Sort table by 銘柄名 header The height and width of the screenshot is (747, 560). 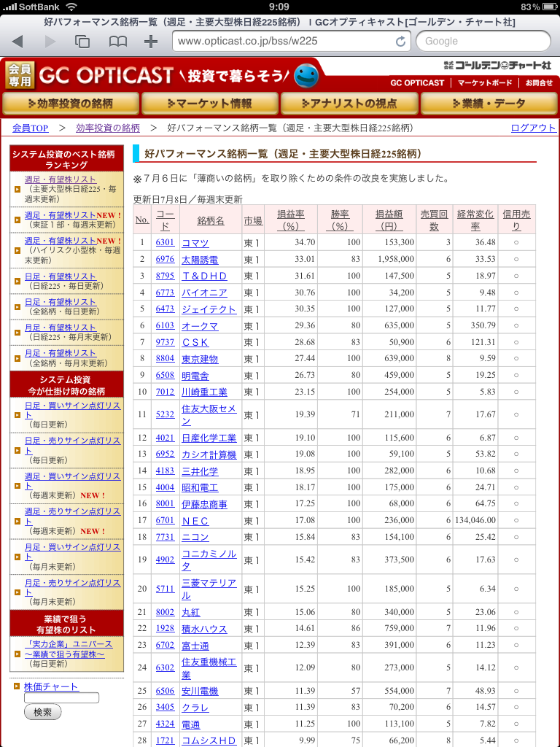(x=211, y=220)
